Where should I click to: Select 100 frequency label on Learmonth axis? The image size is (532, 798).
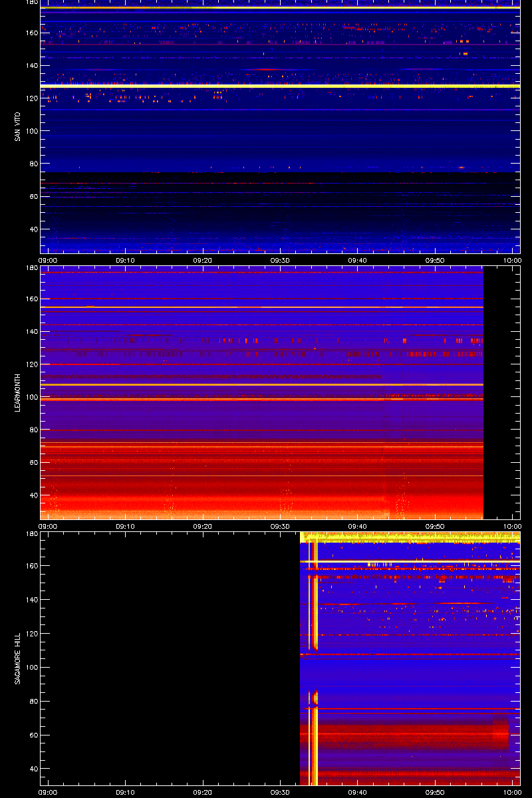[x=31, y=397]
